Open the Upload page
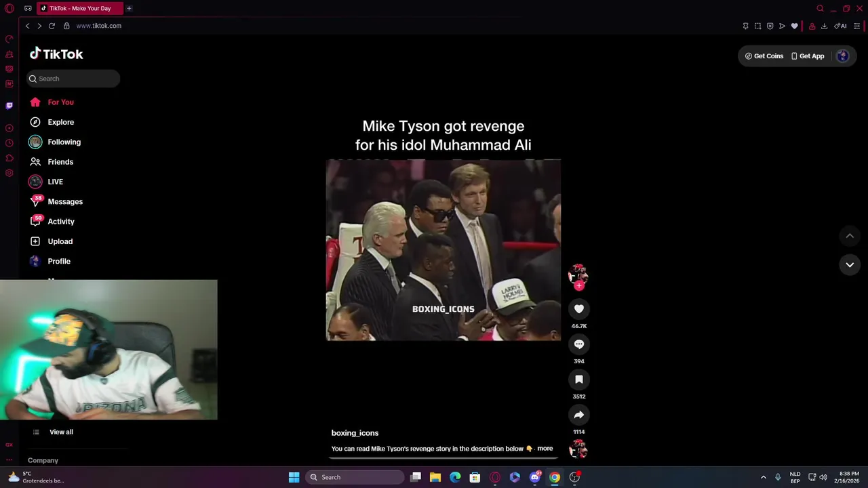The width and height of the screenshot is (868, 488). pos(52,241)
